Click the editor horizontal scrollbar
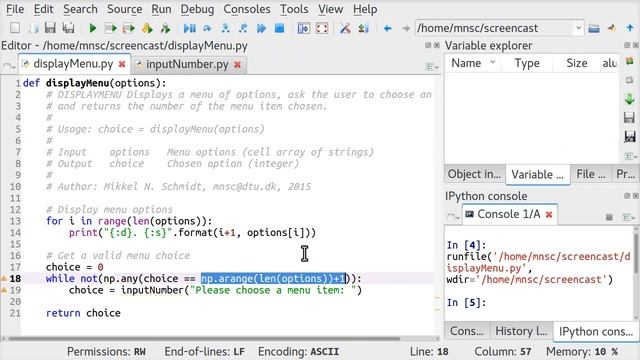 pyautogui.click(x=204, y=338)
